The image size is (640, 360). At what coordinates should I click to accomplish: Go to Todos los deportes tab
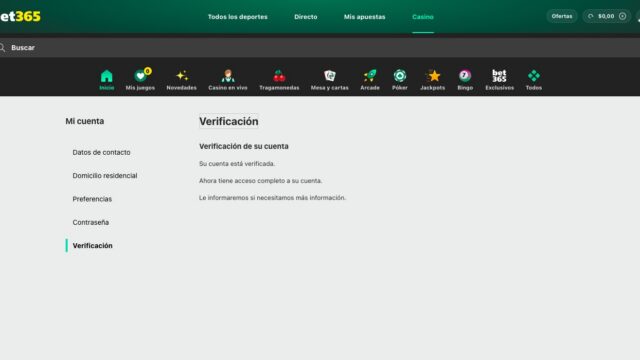(x=238, y=17)
